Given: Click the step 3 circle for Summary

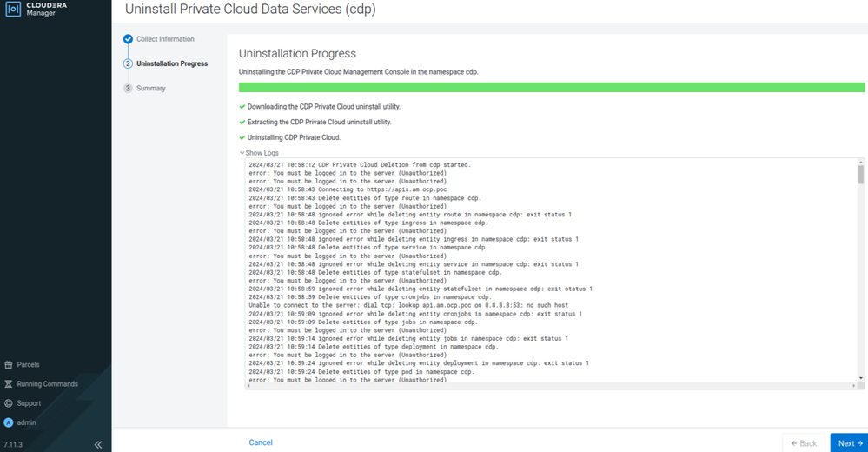Looking at the screenshot, I should point(128,88).
